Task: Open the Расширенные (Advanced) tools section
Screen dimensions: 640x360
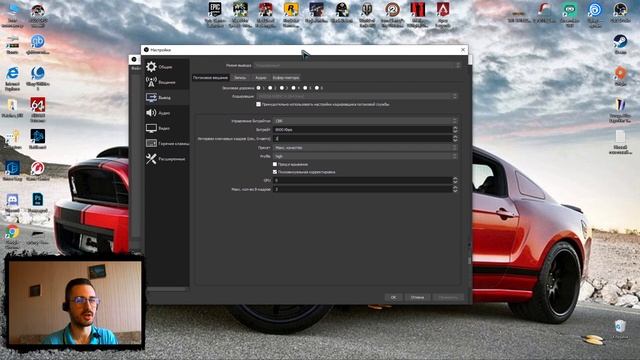Action: click(167, 159)
